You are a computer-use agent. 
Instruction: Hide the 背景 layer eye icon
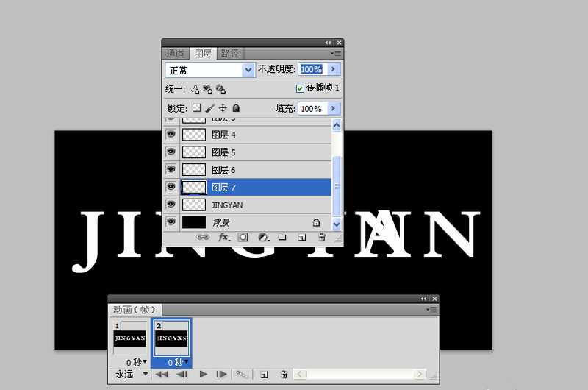(171, 221)
